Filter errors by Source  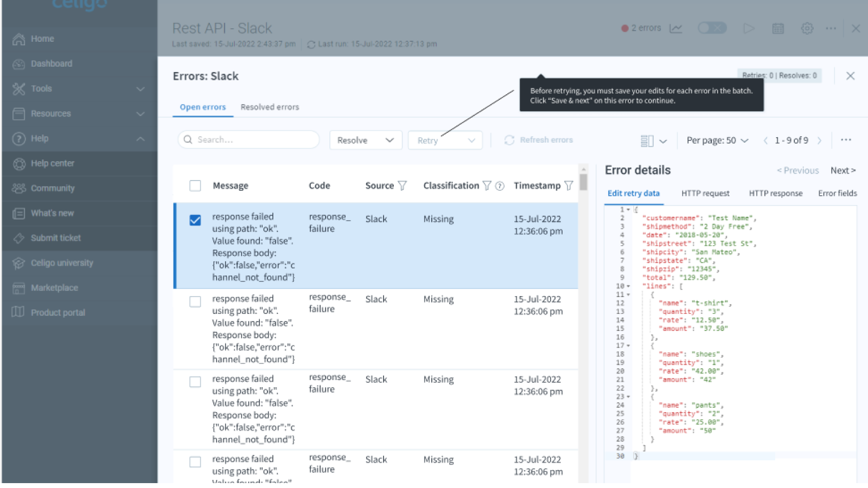(x=403, y=186)
